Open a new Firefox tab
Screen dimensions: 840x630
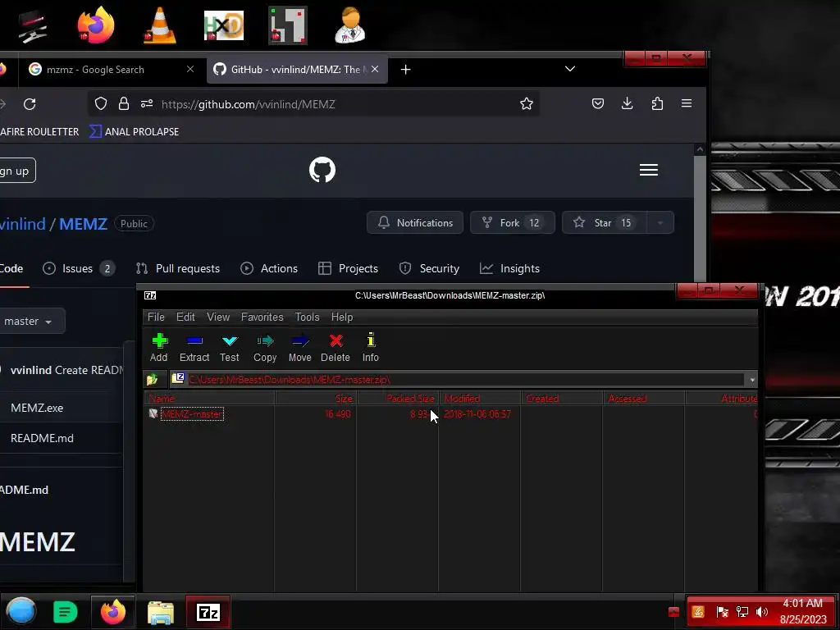[405, 70]
